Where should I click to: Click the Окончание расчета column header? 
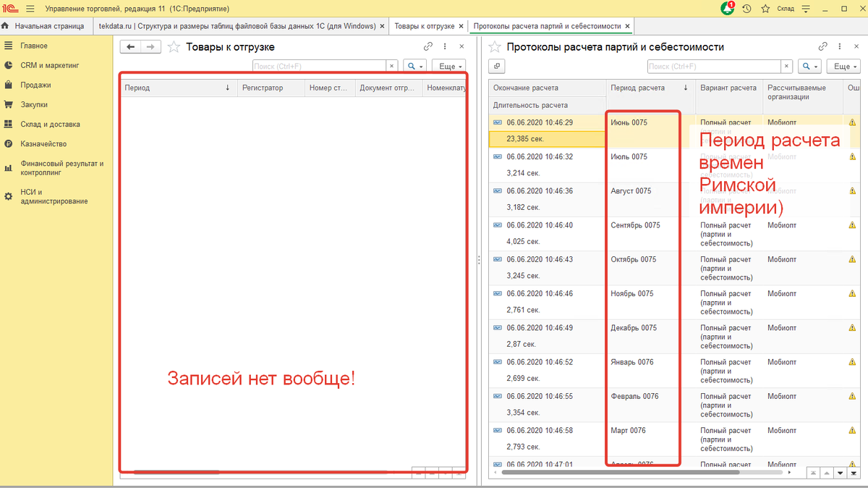tap(548, 88)
